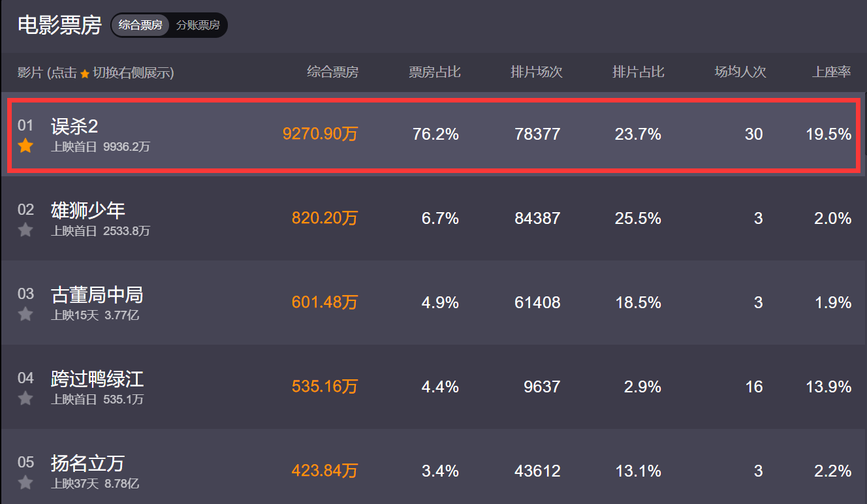Click the 1.9% seat occupancy rate
Image resolution: width=867 pixels, height=504 pixels.
833,303
